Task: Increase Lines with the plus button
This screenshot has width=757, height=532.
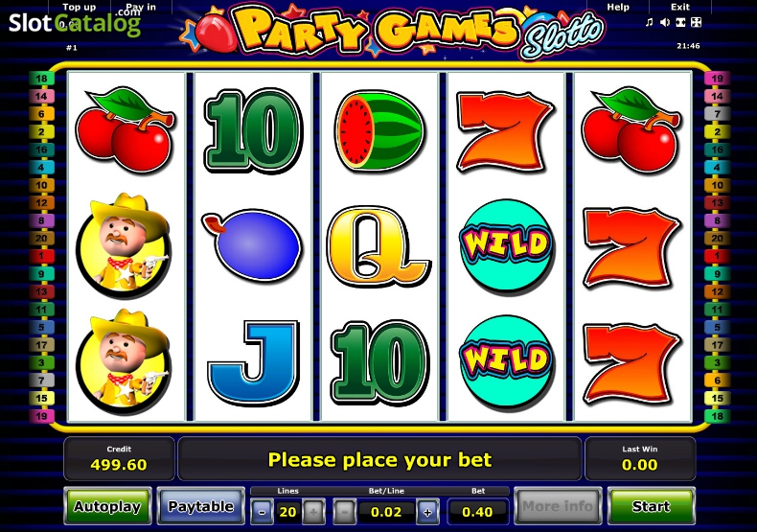Action: point(313,512)
